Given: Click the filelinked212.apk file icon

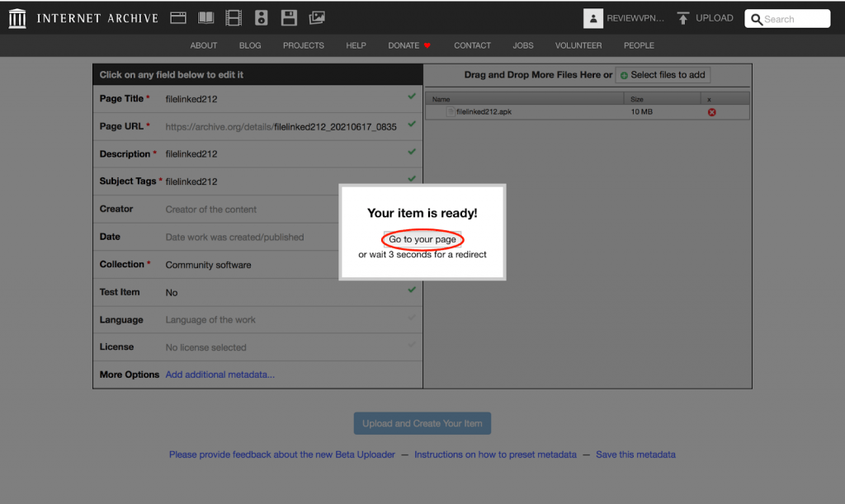Looking at the screenshot, I should 451,111.
